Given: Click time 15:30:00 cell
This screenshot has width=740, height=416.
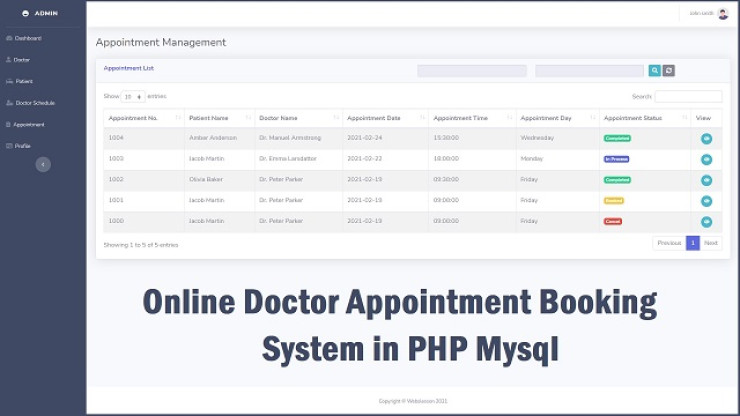Looking at the screenshot, I should [x=446, y=138].
